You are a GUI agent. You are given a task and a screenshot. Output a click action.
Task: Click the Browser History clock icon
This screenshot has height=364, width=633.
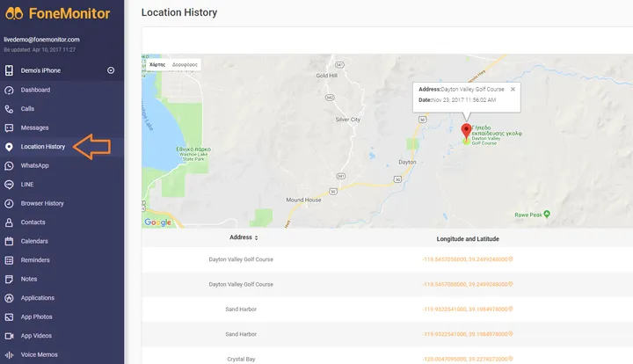click(9, 204)
